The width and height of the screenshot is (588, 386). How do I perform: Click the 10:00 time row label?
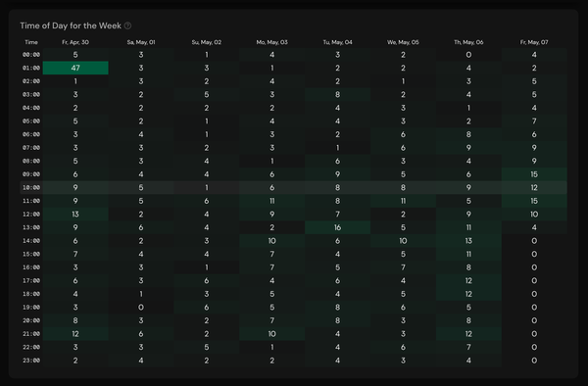click(31, 187)
